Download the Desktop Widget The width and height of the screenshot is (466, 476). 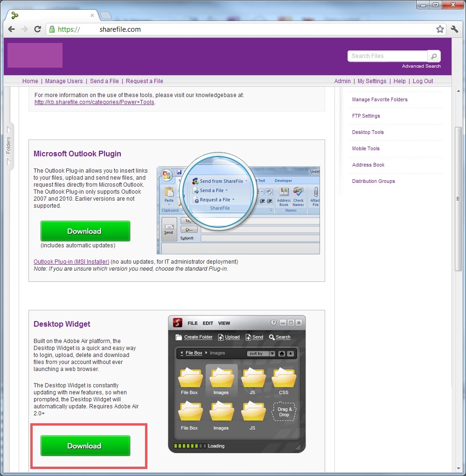pos(85,446)
